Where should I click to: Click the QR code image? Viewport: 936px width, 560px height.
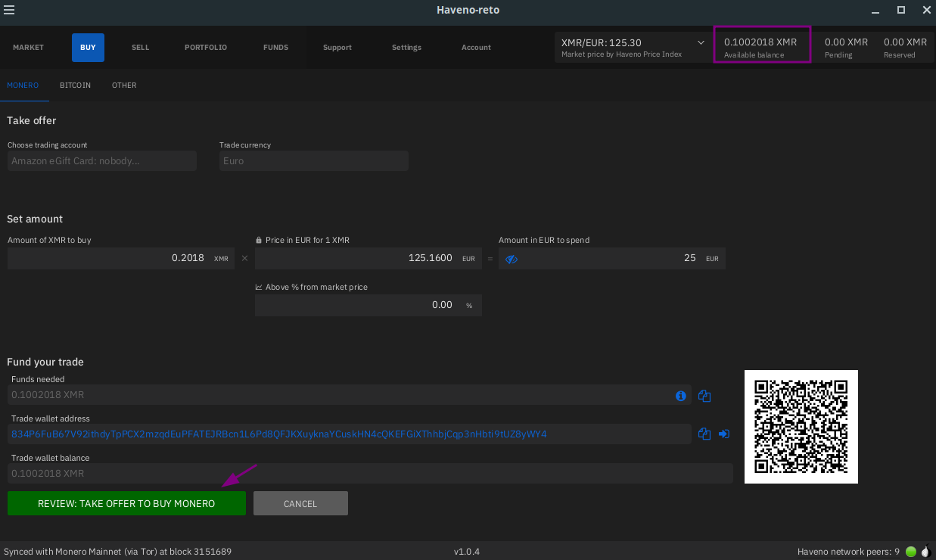801,426
